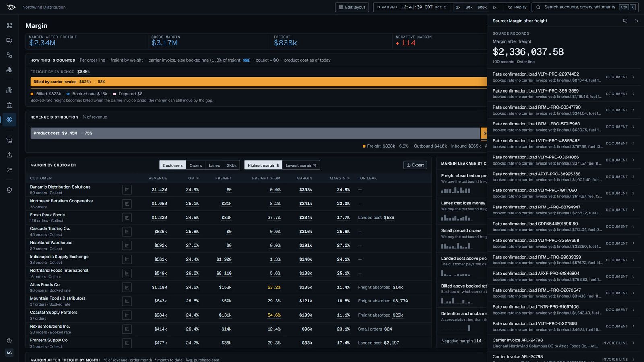Expand the record for load VLTY-PRO-22974482
The height and width of the screenshot is (362, 644).
point(563,77)
